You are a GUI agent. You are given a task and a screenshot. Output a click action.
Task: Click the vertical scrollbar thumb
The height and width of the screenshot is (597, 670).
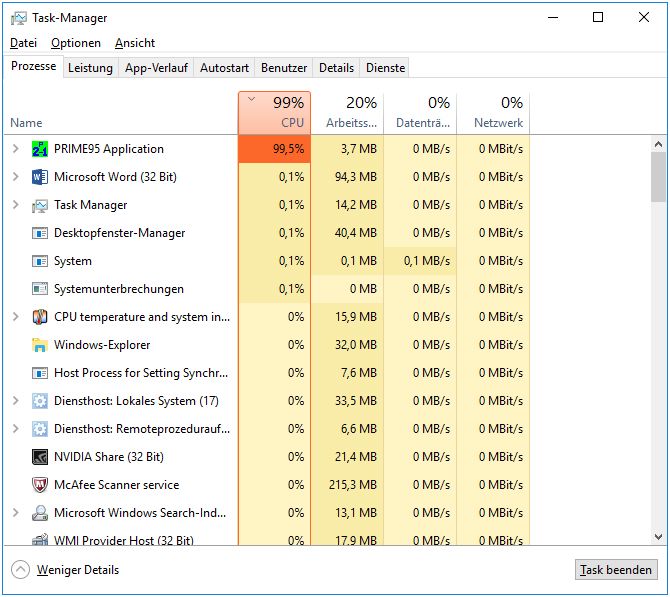point(658,176)
